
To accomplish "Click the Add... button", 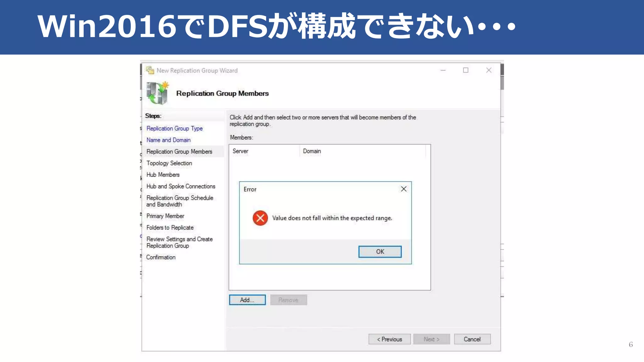I will pos(247,300).
